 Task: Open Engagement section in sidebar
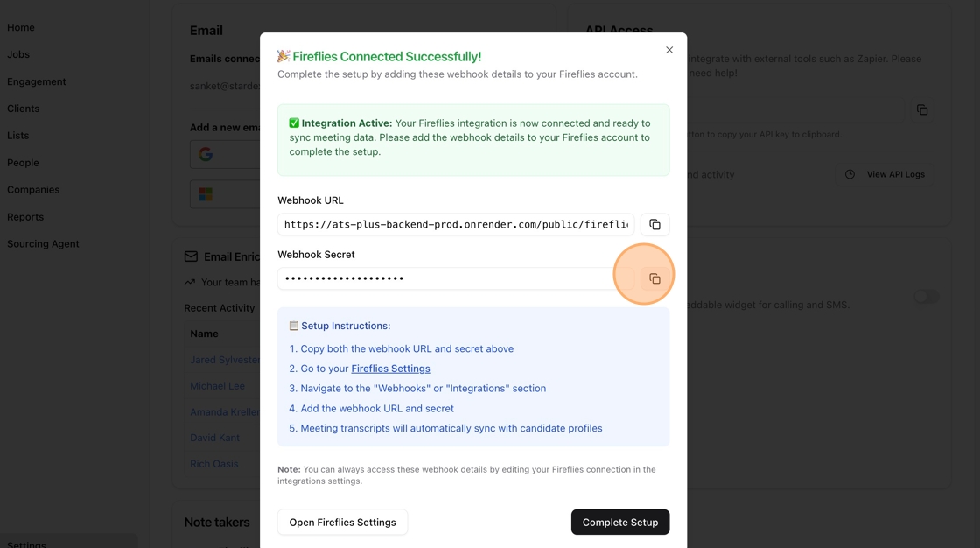tap(36, 81)
